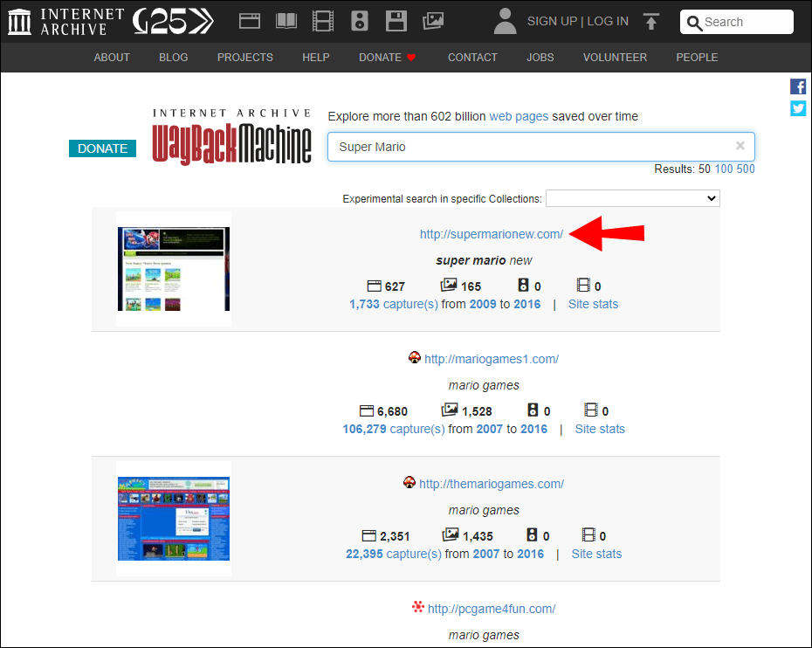
Task: Click the year 2007 in mariogames1.com row
Action: (489, 429)
